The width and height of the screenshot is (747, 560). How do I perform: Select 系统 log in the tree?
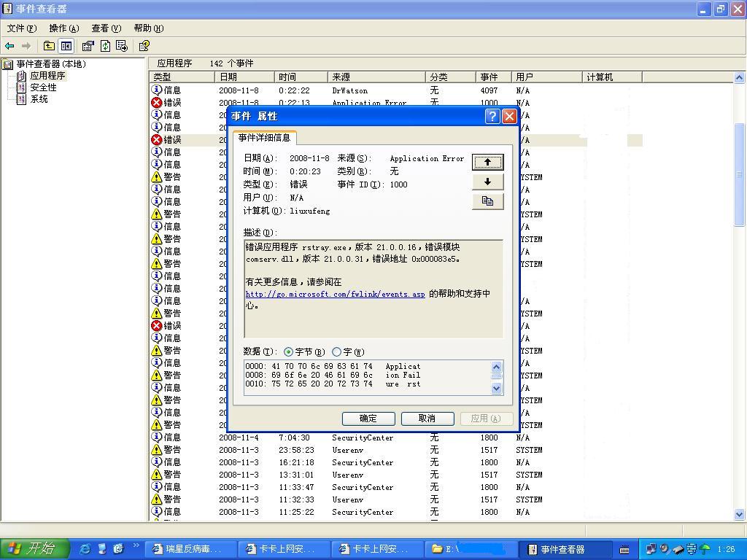pos(39,99)
